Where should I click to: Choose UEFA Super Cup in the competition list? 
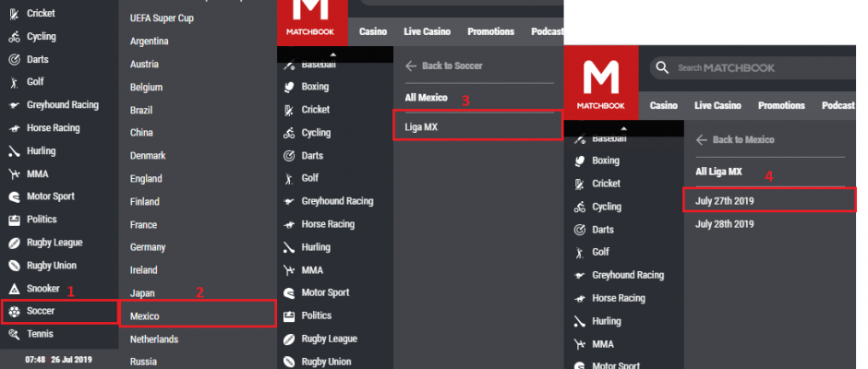click(x=162, y=18)
